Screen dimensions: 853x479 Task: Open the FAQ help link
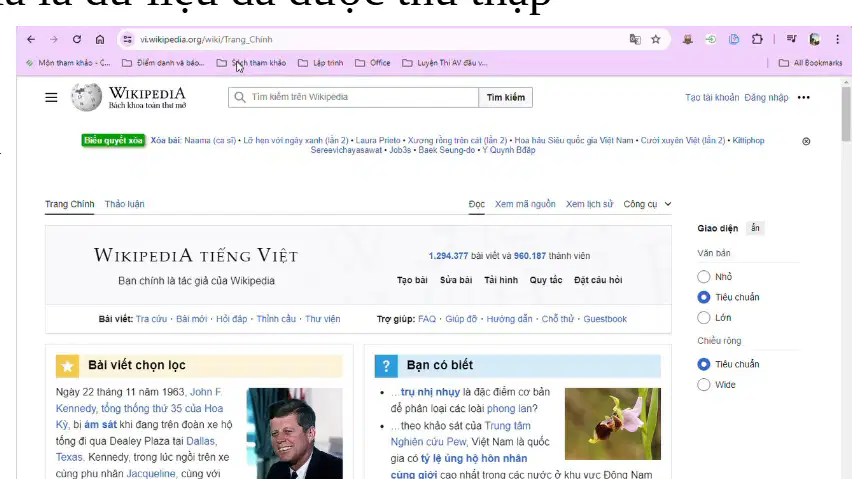click(426, 319)
